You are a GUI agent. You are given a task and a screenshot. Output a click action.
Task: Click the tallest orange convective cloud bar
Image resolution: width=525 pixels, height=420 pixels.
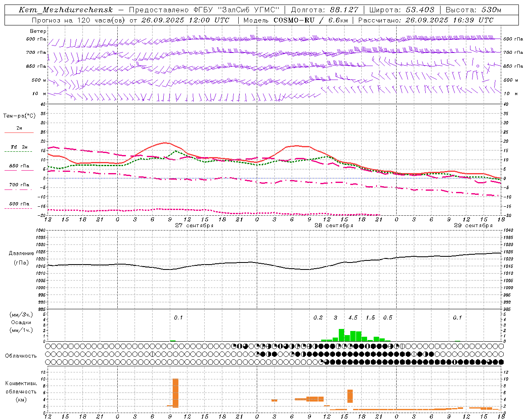[176, 393]
